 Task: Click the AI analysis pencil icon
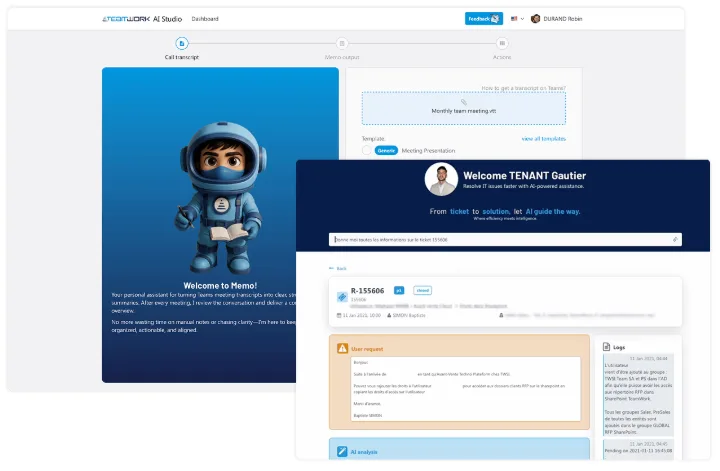(x=342, y=452)
